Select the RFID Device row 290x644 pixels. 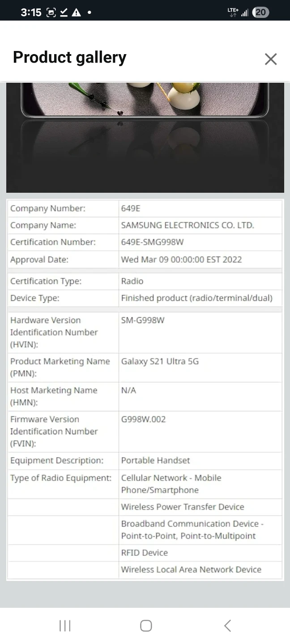pos(145,553)
